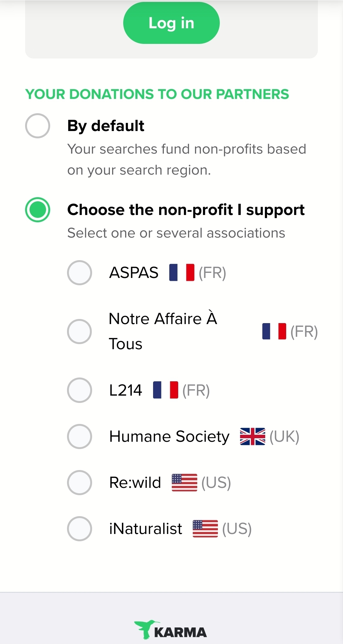Click the By default label text
The image size is (343, 644).
coord(106,126)
